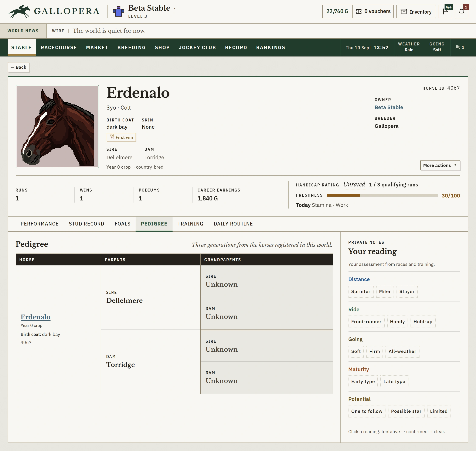Screen dimensions: 476x451
Task: Select the Late type maturity reading
Action: (x=394, y=382)
